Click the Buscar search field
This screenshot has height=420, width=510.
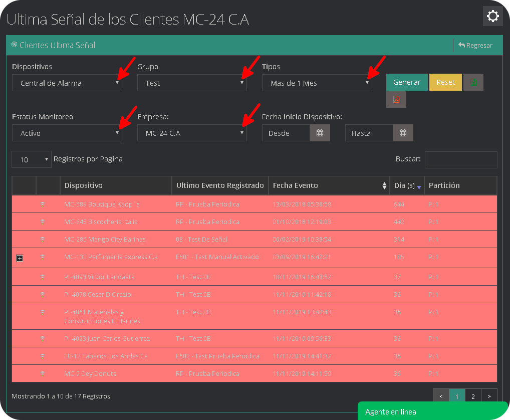click(x=460, y=159)
